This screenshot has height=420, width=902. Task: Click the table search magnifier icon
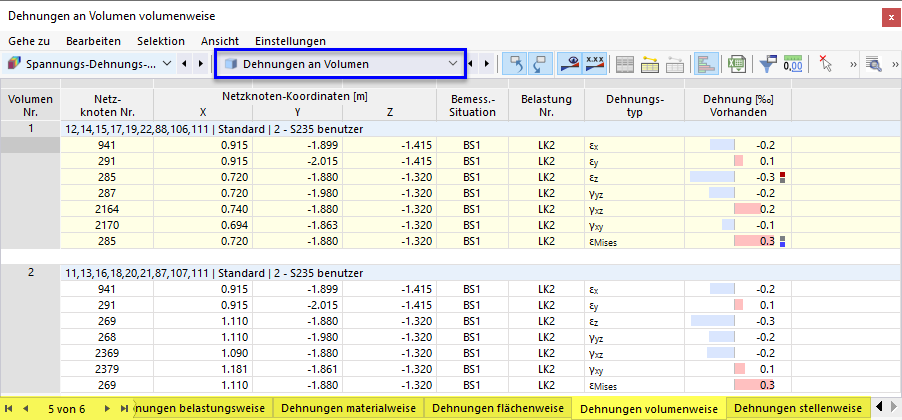(x=873, y=64)
